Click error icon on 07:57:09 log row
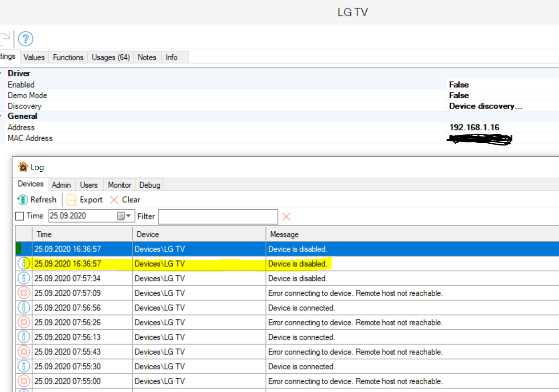The width and height of the screenshot is (559, 392). 24,293
